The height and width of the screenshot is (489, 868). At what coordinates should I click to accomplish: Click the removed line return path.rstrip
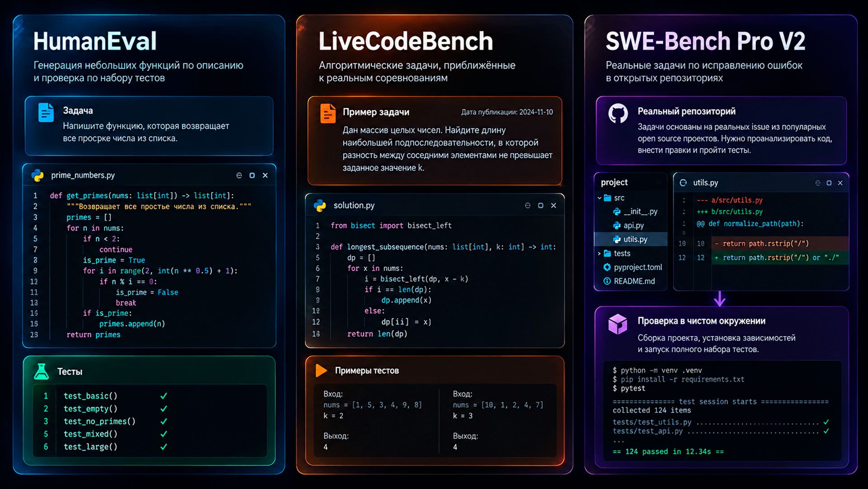[x=779, y=243]
